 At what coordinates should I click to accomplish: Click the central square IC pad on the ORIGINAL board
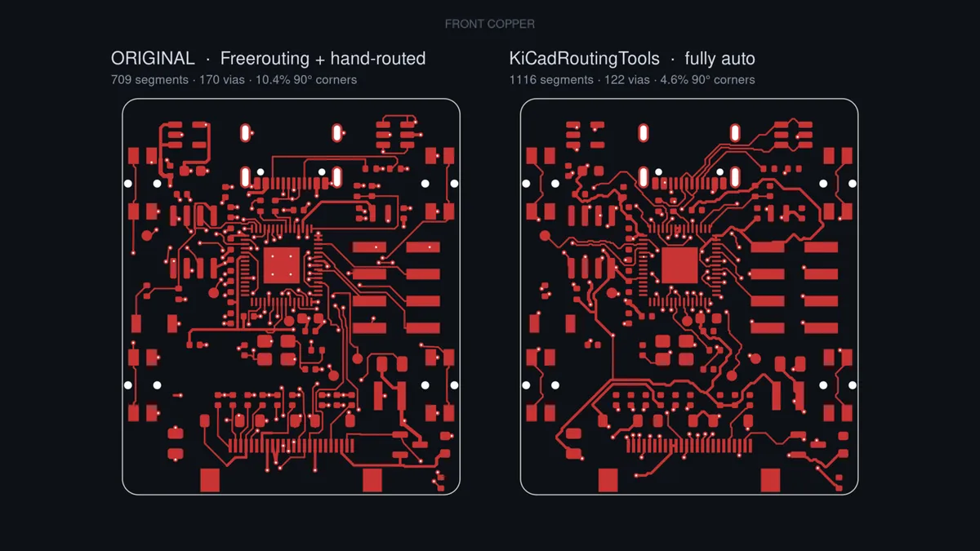point(282,265)
